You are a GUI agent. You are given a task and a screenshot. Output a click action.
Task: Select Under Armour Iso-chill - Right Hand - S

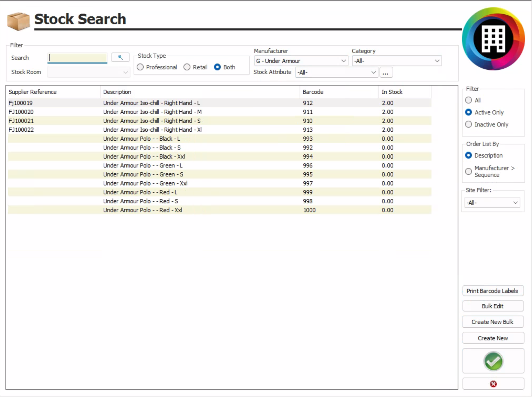(152, 121)
